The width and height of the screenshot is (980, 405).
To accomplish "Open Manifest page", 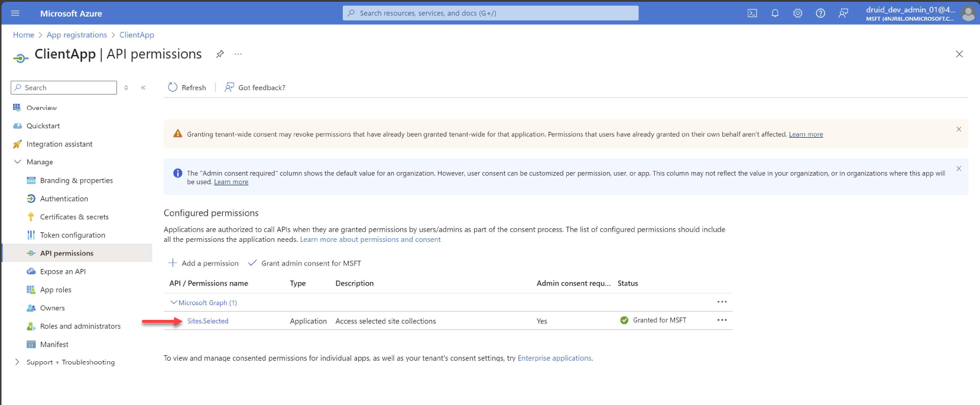I will coord(54,345).
